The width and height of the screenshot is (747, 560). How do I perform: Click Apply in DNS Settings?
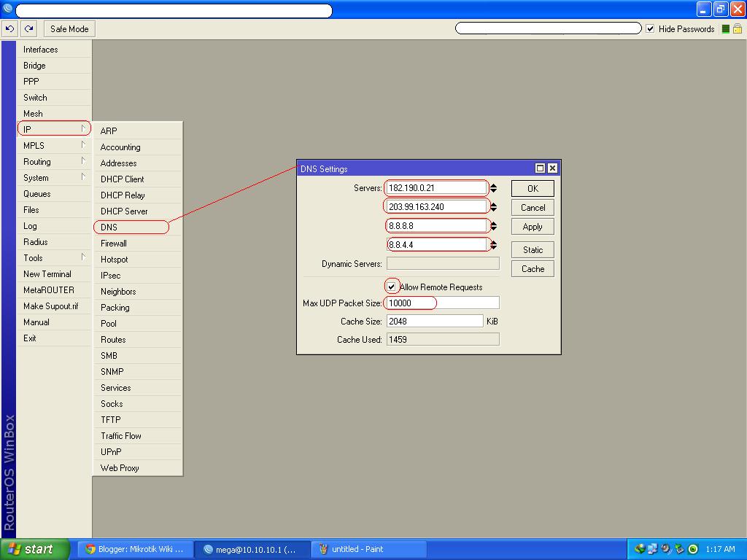[533, 227]
